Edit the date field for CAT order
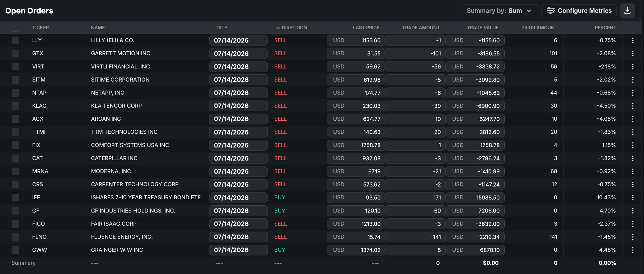 point(238,158)
